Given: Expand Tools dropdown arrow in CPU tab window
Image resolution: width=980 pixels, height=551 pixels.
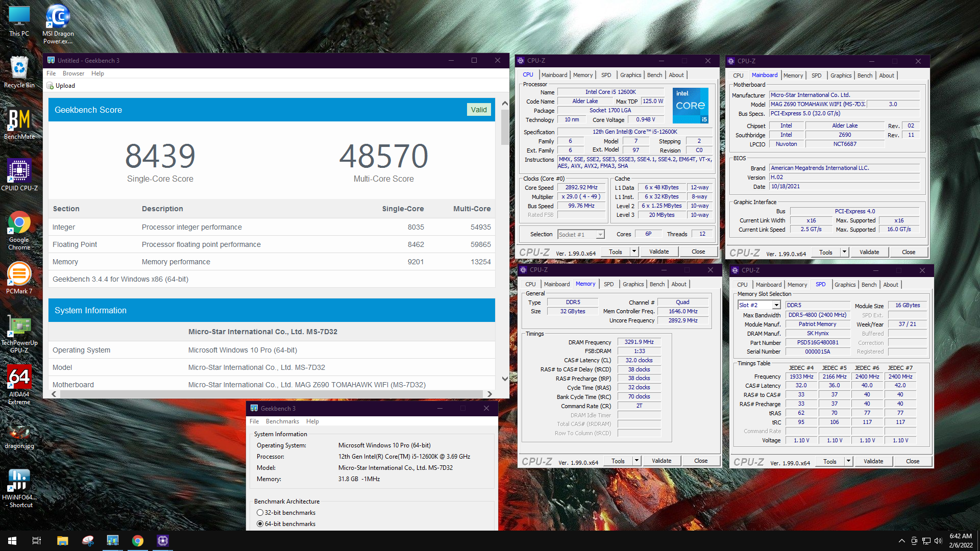Looking at the screenshot, I should coord(634,252).
